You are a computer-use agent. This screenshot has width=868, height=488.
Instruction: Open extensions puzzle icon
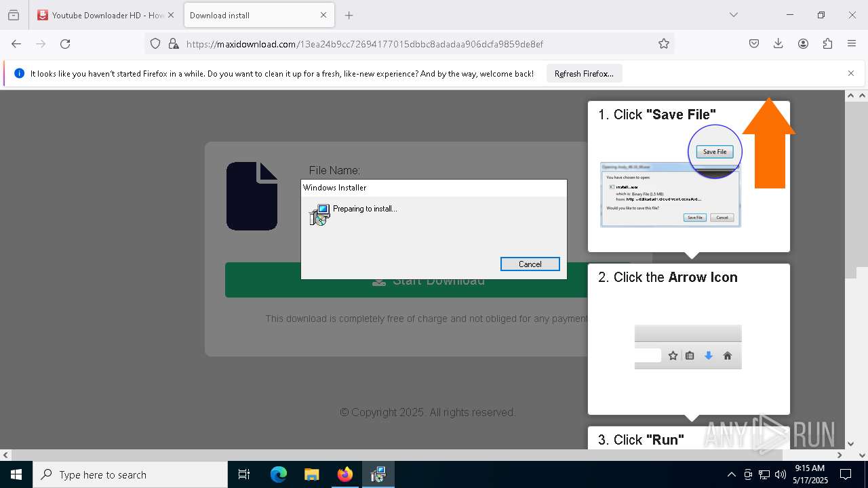coord(827,43)
